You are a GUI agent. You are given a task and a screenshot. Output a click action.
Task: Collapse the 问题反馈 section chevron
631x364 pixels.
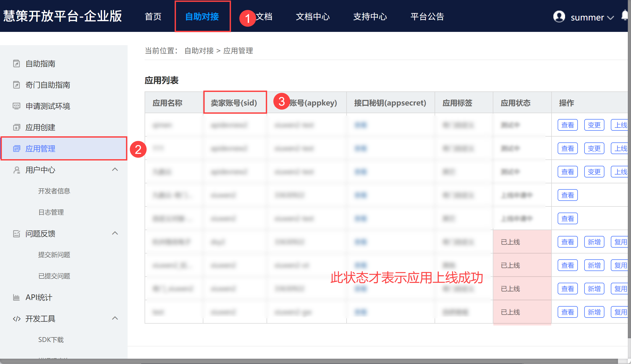pos(115,233)
